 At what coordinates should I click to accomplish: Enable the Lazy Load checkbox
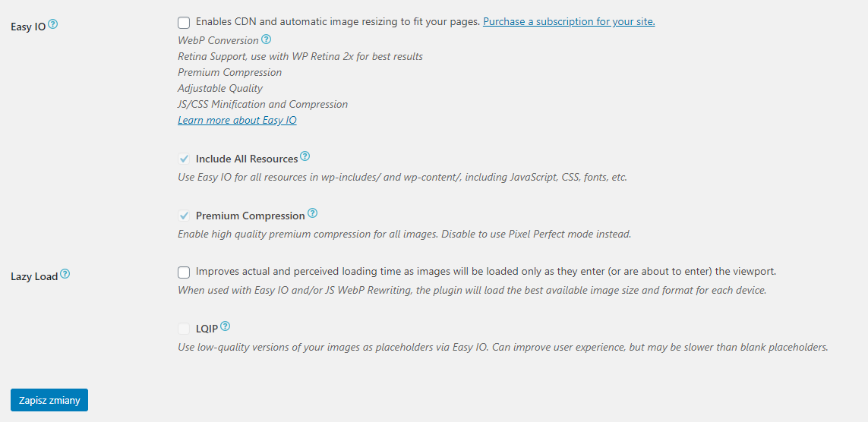tap(184, 272)
